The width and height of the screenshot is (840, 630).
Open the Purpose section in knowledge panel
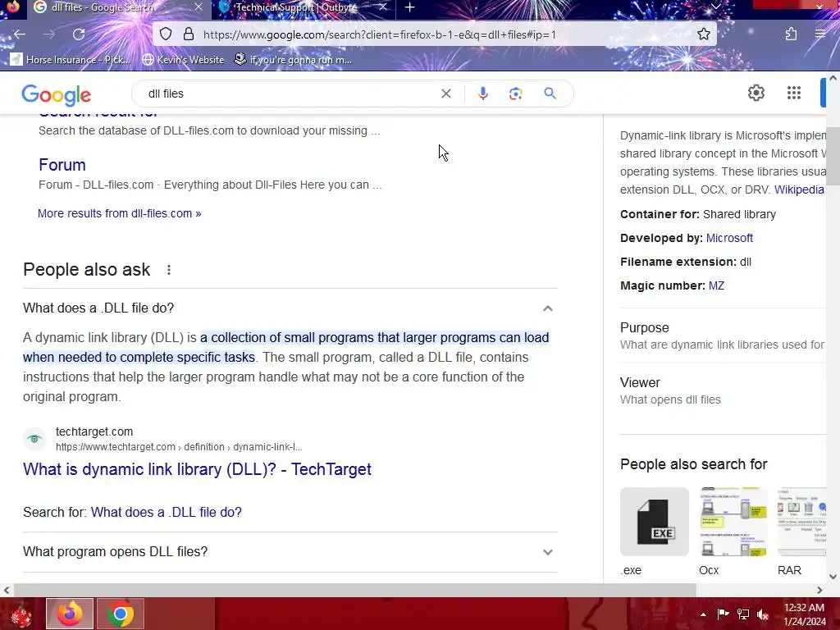coord(722,336)
